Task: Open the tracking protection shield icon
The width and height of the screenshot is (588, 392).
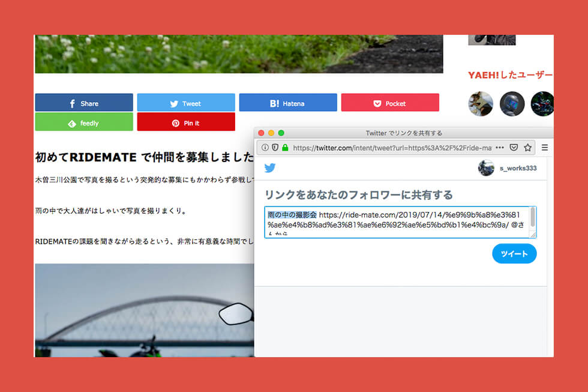Action: tap(275, 148)
